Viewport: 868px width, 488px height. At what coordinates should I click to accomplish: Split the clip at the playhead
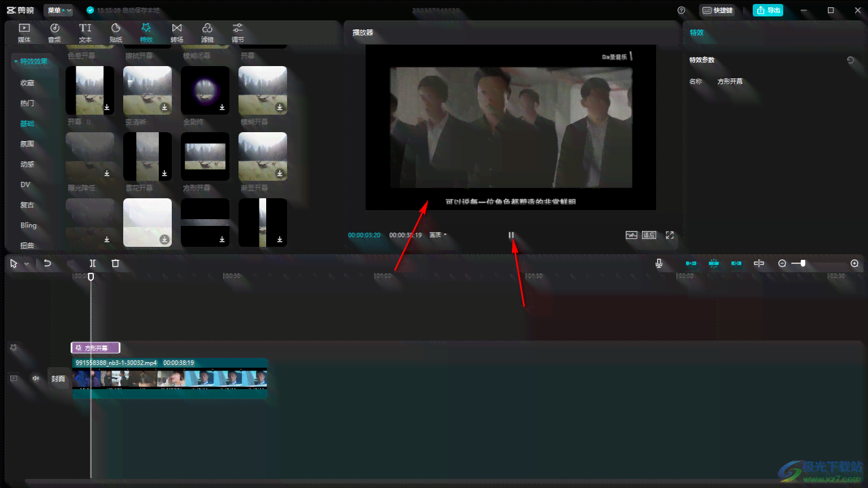click(x=93, y=263)
